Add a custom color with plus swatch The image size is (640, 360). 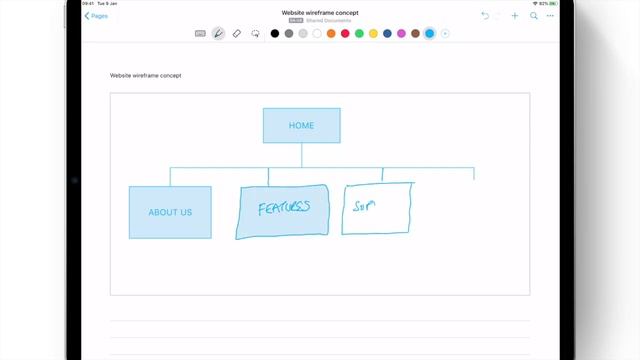(445, 33)
